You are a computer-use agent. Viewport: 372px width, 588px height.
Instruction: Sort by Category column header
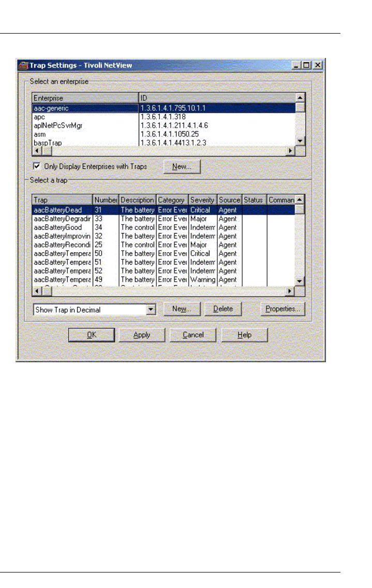172,200
